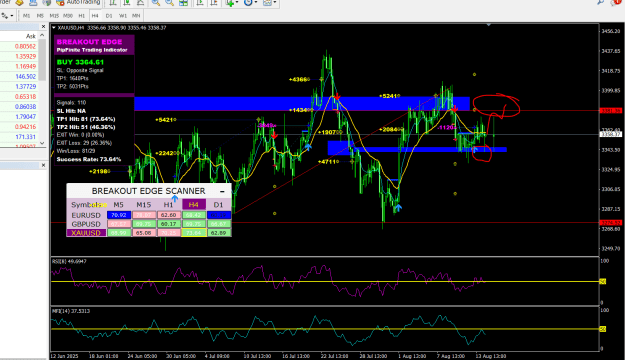The height and width of the screenshot is (360, 625).
Task: Click XAUUSD D1 cell 62.89
Action: click(x=218, y=233)
